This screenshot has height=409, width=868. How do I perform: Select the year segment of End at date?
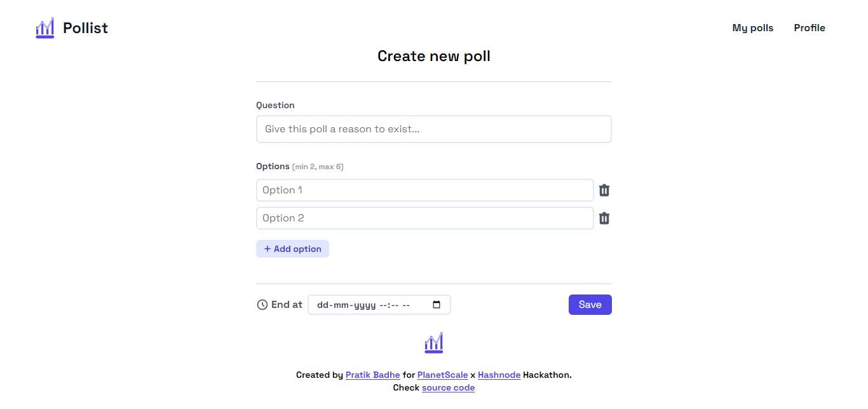coord(363,305)
